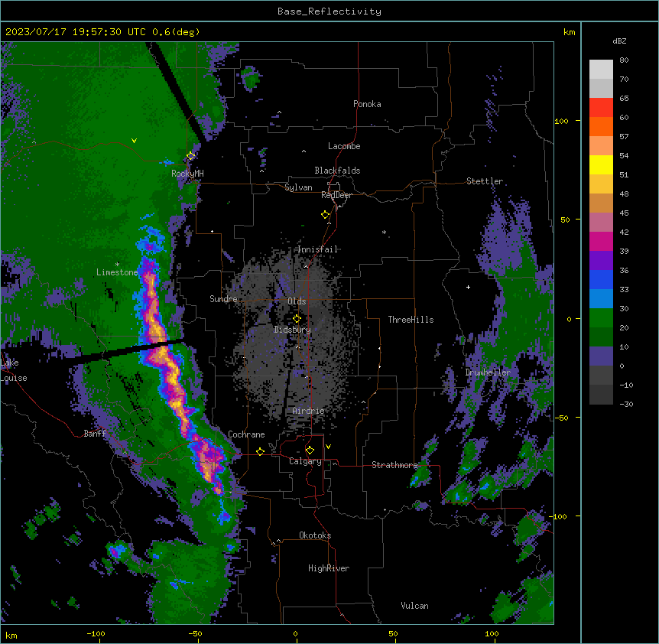This screenshot has height=644, width=659.
Task: Click the red 60-65 dBZ legend band
Action: [x=601, y=107]
